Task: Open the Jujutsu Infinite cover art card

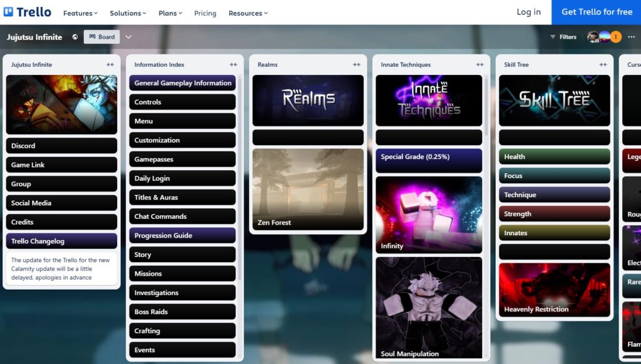Action: coord(62,104)
